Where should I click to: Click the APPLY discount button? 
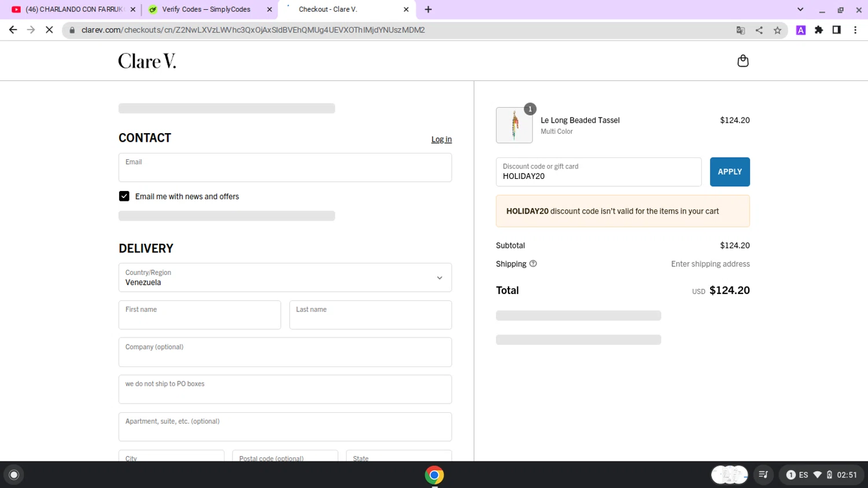730,172
